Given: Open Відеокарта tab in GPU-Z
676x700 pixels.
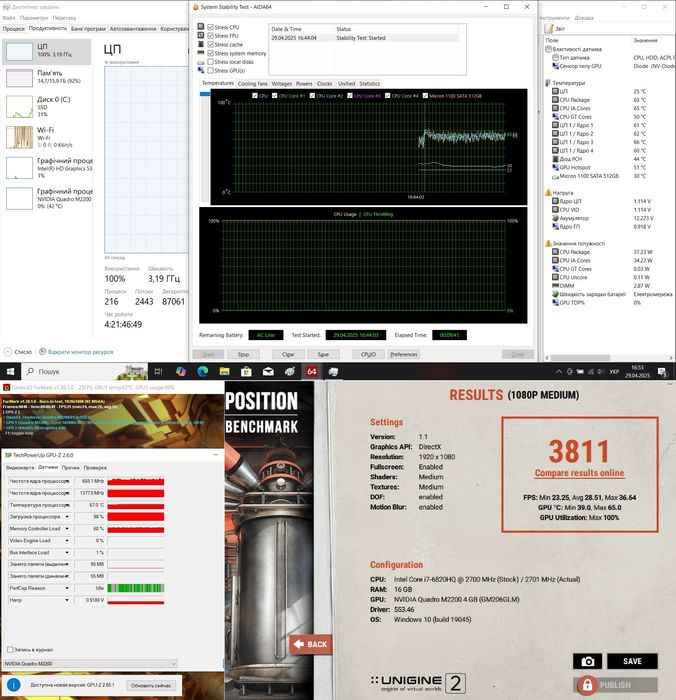Looking at the screenshot, I should click(x=20, y=467).
